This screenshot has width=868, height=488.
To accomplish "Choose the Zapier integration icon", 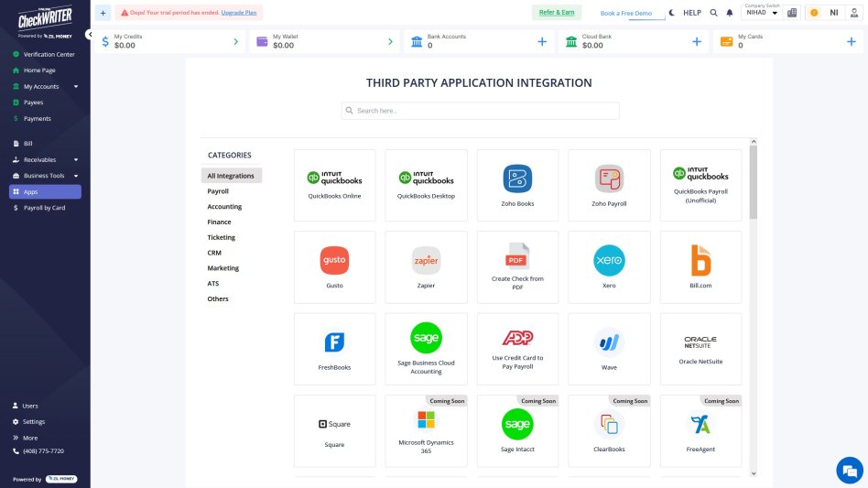I will pos(426,261).
